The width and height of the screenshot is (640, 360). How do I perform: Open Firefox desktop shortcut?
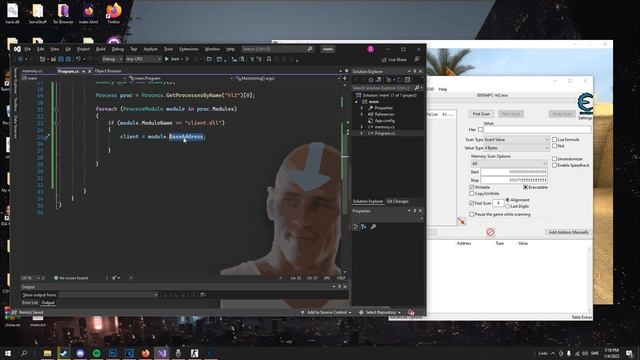[x=114, y=13]
